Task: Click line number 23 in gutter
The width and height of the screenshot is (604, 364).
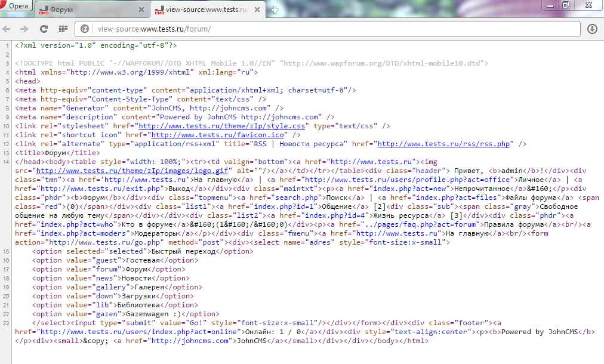Action: 6,323
